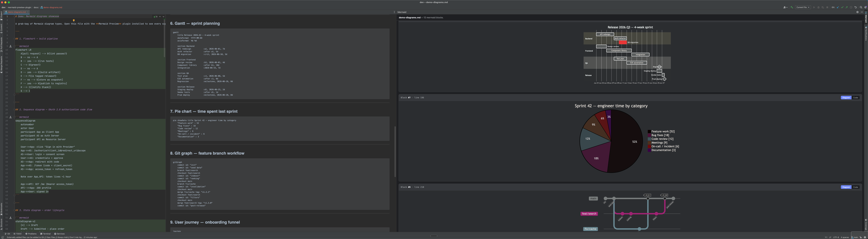Click Git Update Project blue arrow

838,7
